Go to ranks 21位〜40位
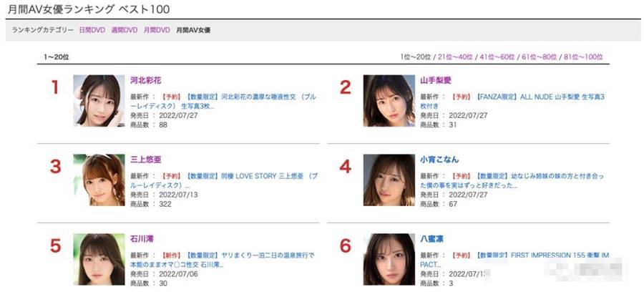The width and height of the screenshot is (644, 297). tap(455, 57)
